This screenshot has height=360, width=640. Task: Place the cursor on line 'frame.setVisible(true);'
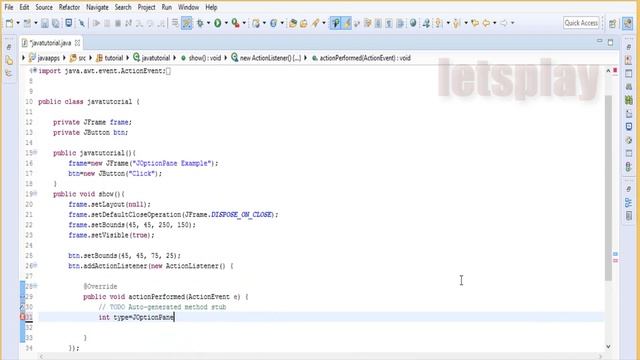pyautogui.click(x=111, y=235)
